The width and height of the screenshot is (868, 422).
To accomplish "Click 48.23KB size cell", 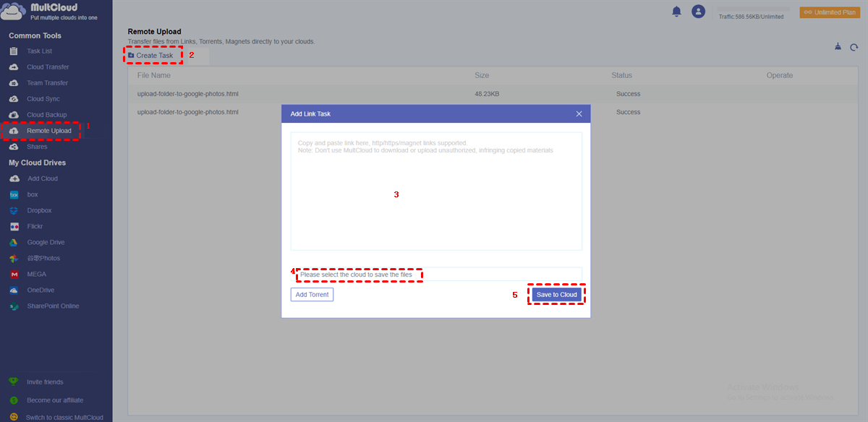I will coord(487,94).
